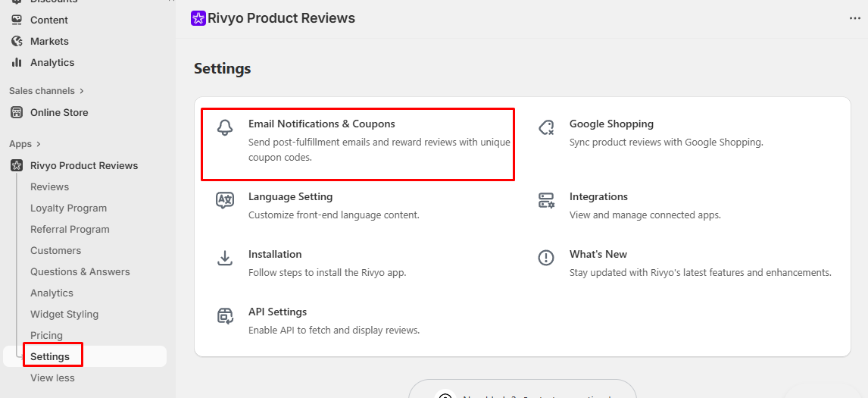Click 'Enable API to fetch and display reviews.' text
Viewport: 868px width, 398px height.
pos(334,331)
